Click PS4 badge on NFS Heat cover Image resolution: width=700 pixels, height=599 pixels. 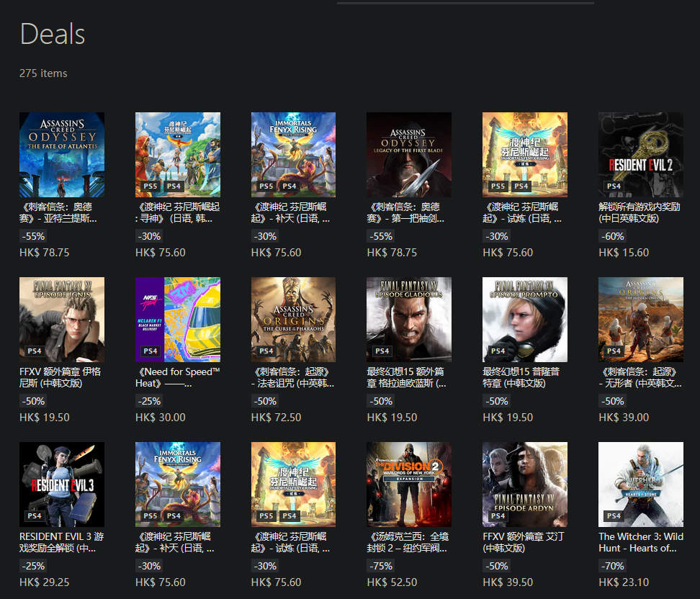point(151,351)
